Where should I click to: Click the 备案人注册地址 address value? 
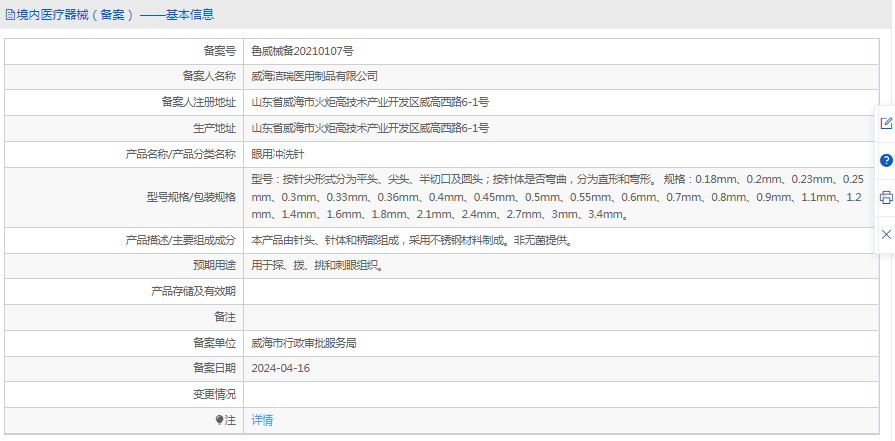tap(370, 103)
